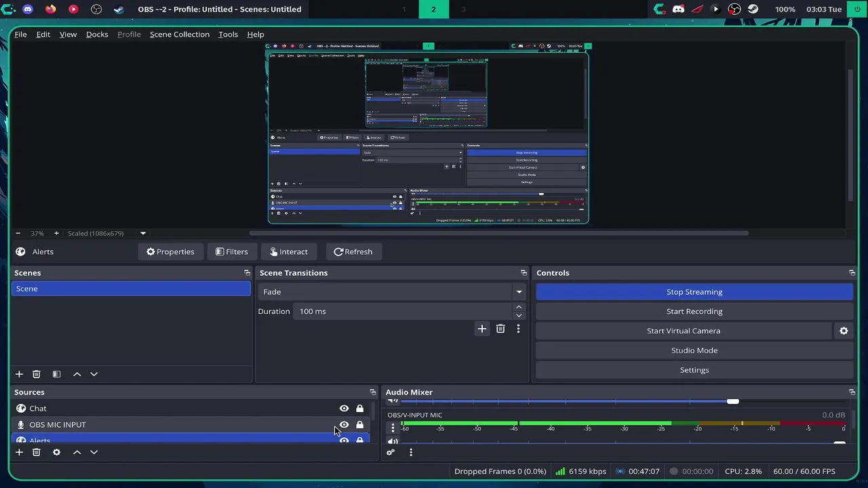Open scene filters icon in Scenes toolbar
The image size is (868, 488).
57,374
